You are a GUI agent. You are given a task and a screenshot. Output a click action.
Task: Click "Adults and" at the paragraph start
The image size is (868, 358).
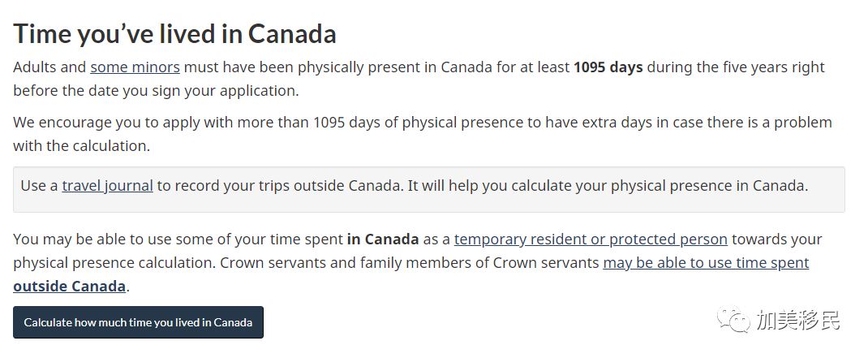pos(49,67)
